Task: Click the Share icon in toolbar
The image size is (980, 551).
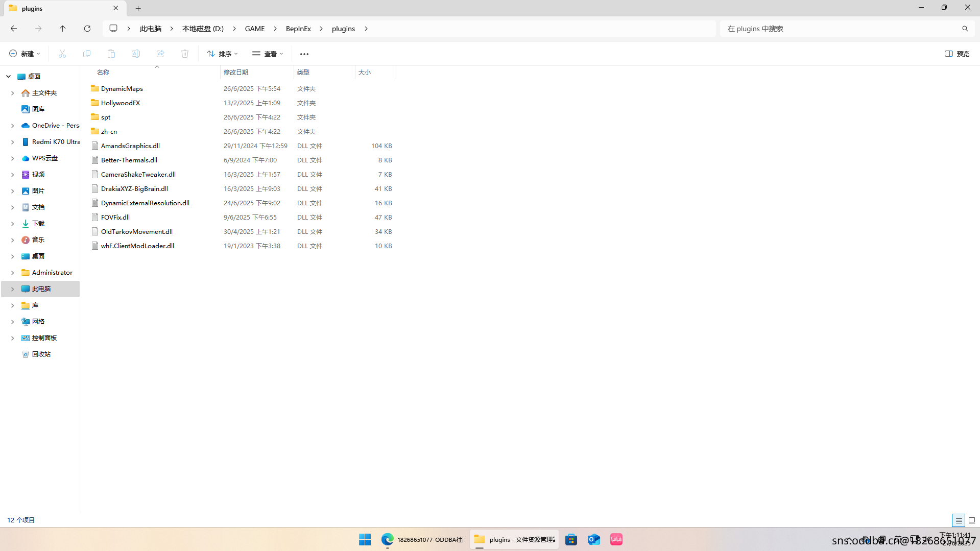Action: coord(160,54)
